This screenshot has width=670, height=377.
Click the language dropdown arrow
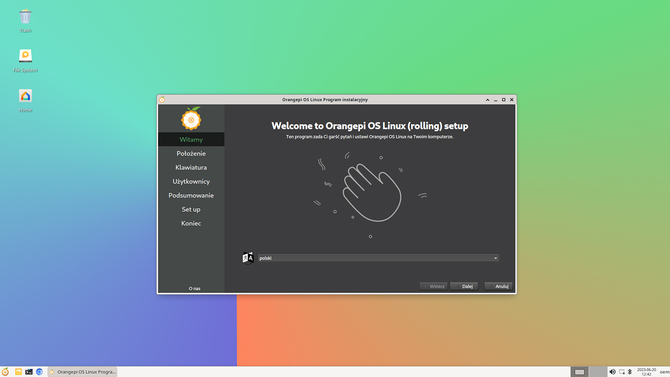tap(495, 258)
